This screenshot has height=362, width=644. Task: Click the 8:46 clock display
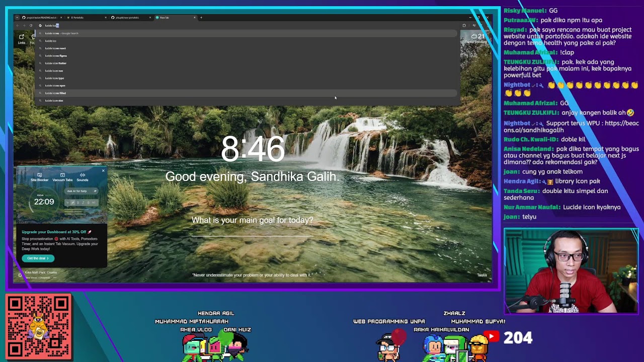(253, 149)
